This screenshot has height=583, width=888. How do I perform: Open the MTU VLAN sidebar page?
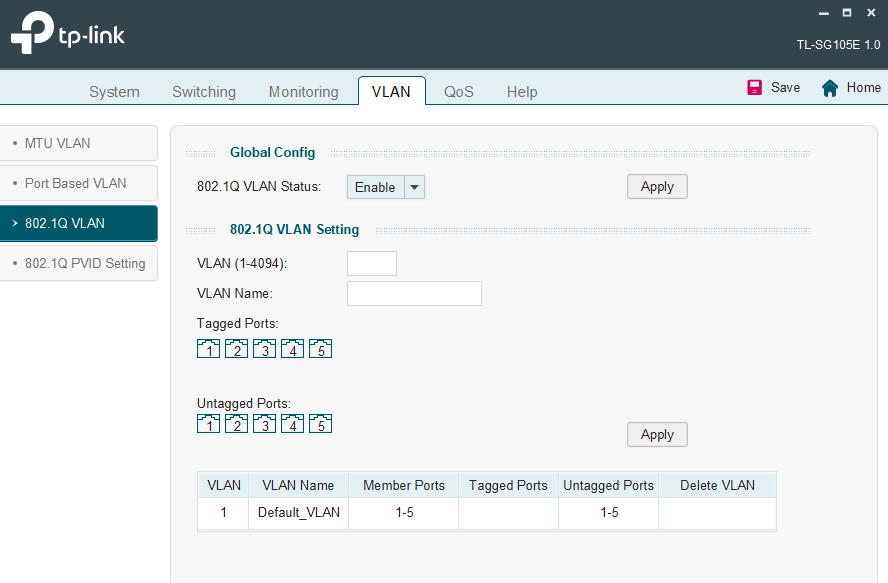pyautogui.click(x=79, y=143)
